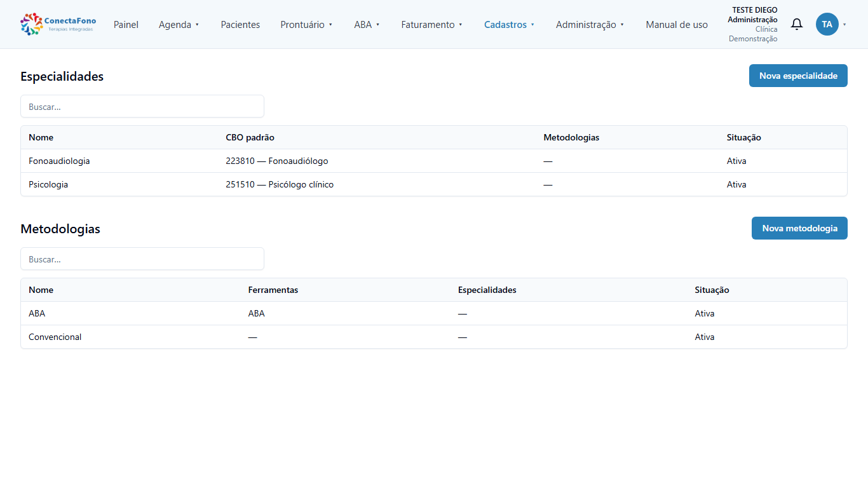Screen dimensions: 868x488
Task: Go to the Painel page
Action: pos(126,25)
